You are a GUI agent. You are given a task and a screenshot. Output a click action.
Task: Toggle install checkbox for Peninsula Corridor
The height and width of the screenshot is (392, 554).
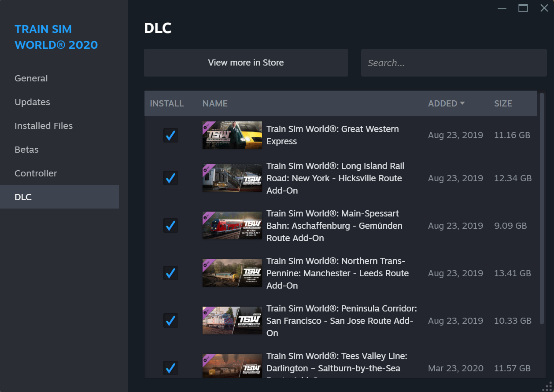[x=170, y=321]
